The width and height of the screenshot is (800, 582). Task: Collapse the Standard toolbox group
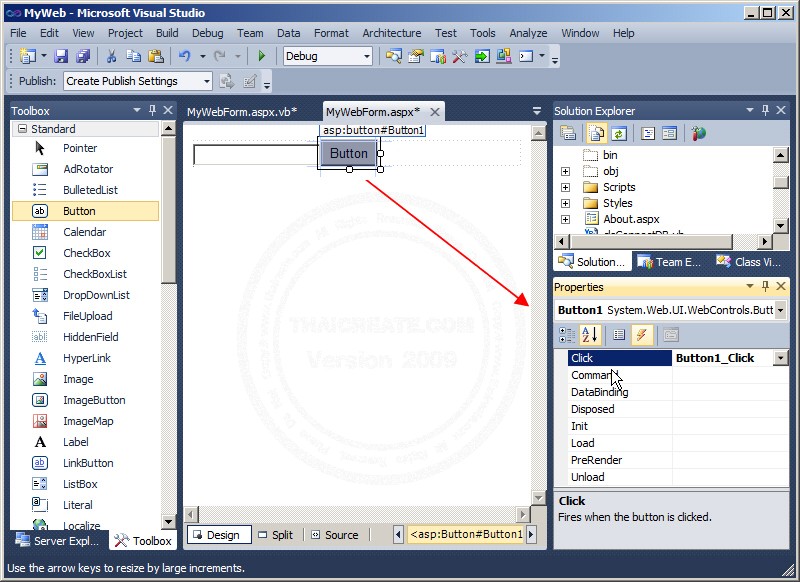coord(22,129)
